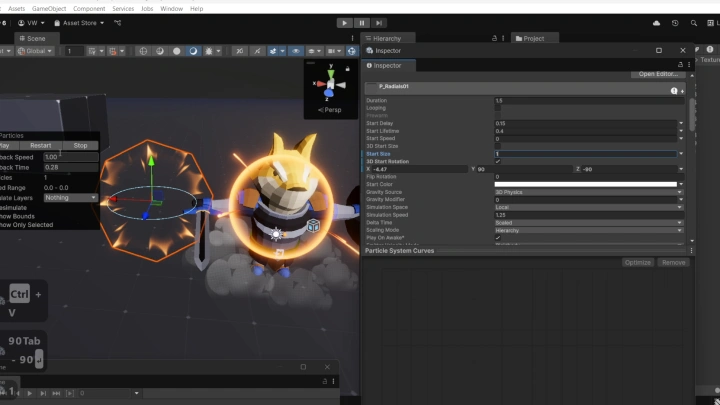Open the debug draw dropdown arrow
This screenshot has height=405, width=720.
219,51
